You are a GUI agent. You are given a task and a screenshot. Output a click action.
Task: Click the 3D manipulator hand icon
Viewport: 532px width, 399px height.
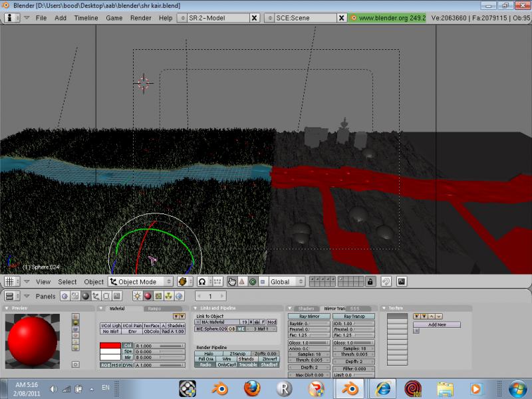click(232, 282)
